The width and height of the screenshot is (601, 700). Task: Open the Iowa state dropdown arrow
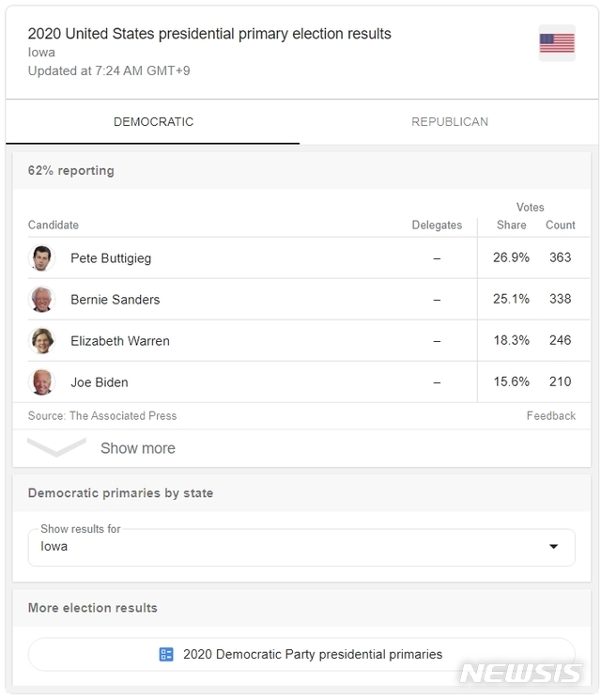coord(553,547)
